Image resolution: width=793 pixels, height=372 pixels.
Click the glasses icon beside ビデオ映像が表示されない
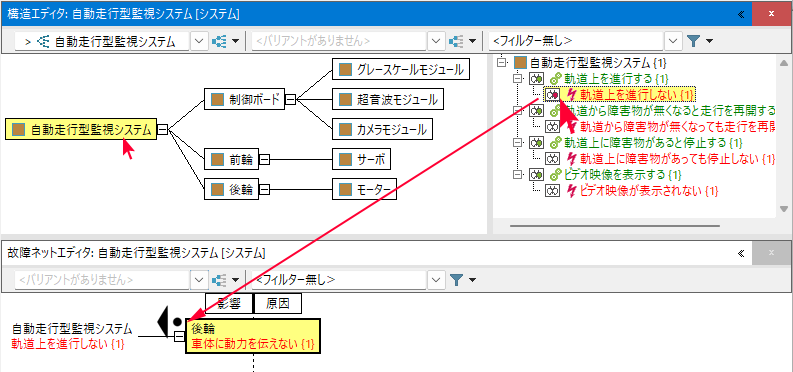click(x=552, y=191)
